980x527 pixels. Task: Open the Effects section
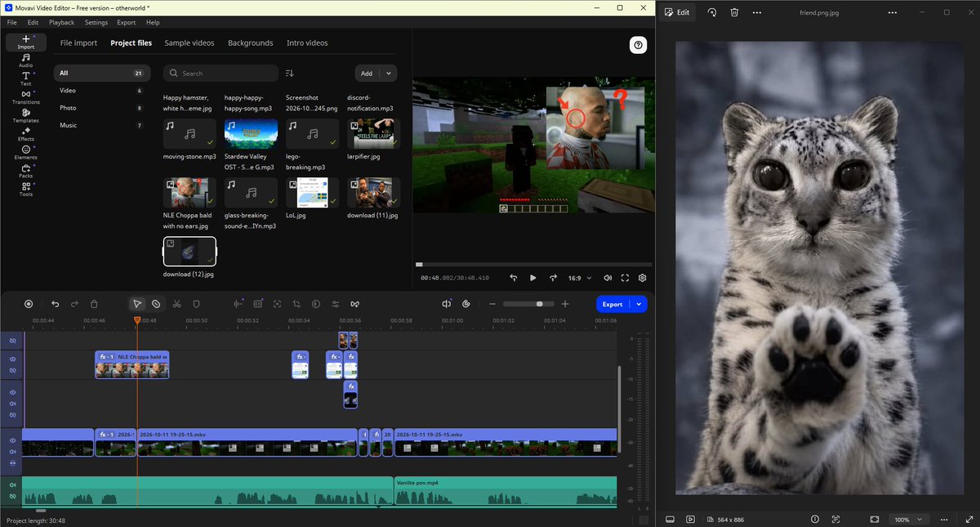pyautogui.click(x=26, y=134)
